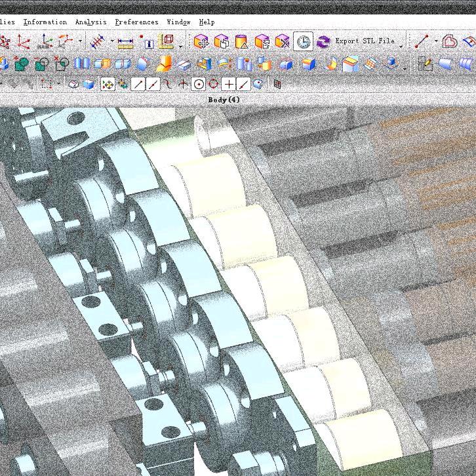
Task: Select the Intersect boolean tool
Action: tap(61, 64)
